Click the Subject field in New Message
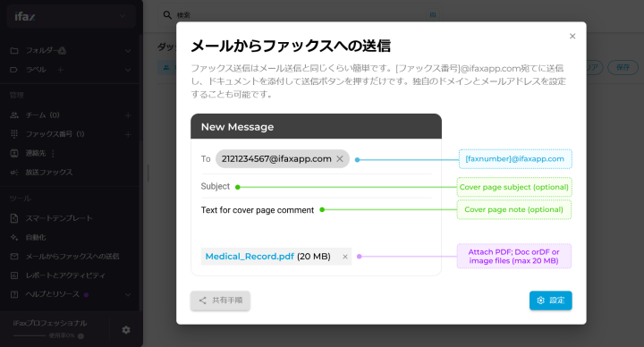This screenshot has height=347, width=644. pos(317,186)
